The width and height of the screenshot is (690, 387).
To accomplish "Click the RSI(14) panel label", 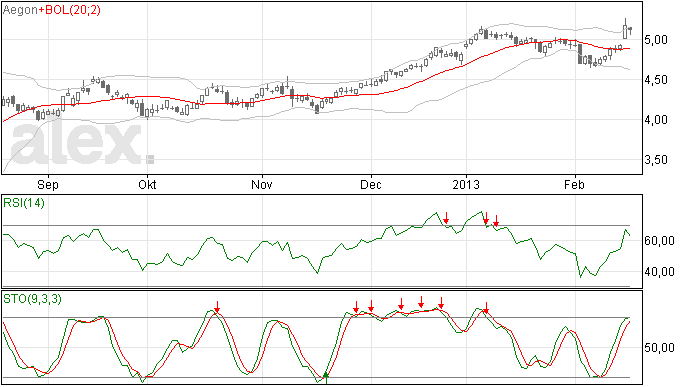I will (24, 203).
